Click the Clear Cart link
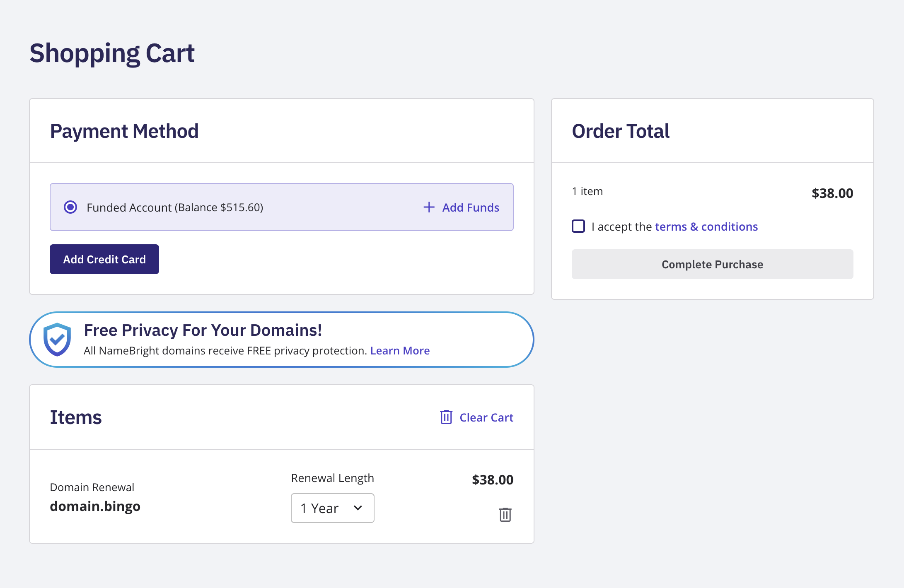 [486, 417]
